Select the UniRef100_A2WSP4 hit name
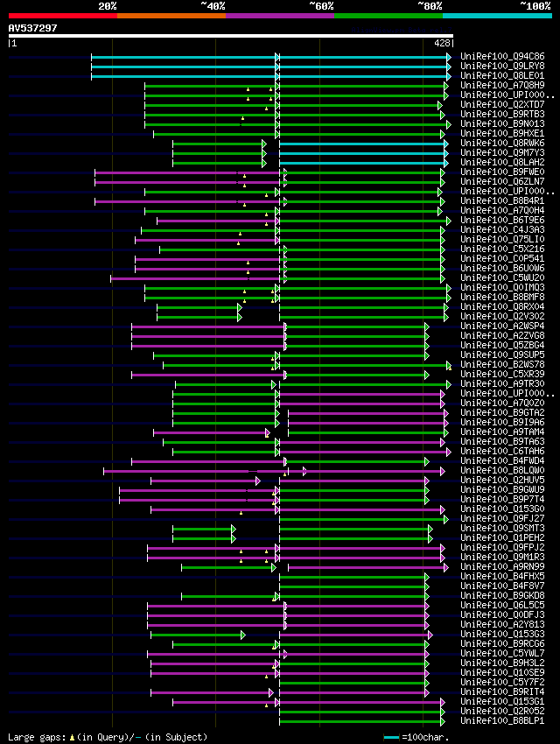Screen dimensions: 560x744 coord(502,326)
